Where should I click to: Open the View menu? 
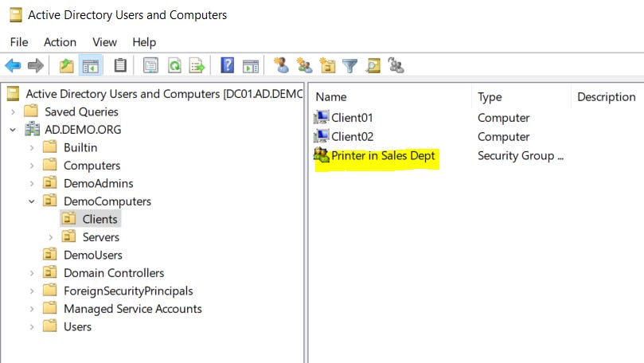105,42
